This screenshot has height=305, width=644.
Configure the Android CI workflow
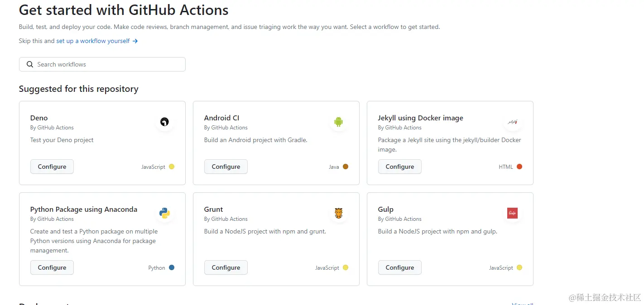pyautogui.click(x=226, y=167)
